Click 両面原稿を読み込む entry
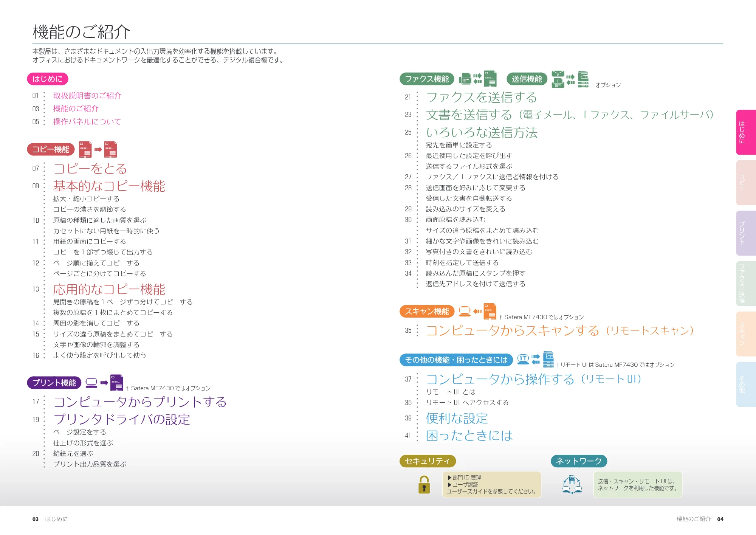The image size is (756, 535). 455,220
